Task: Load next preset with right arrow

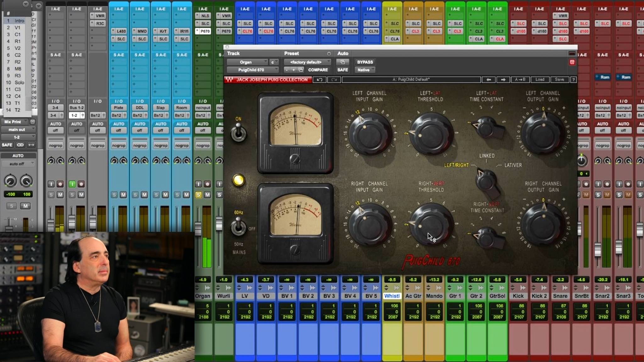Action: click(x=503, y=80)
